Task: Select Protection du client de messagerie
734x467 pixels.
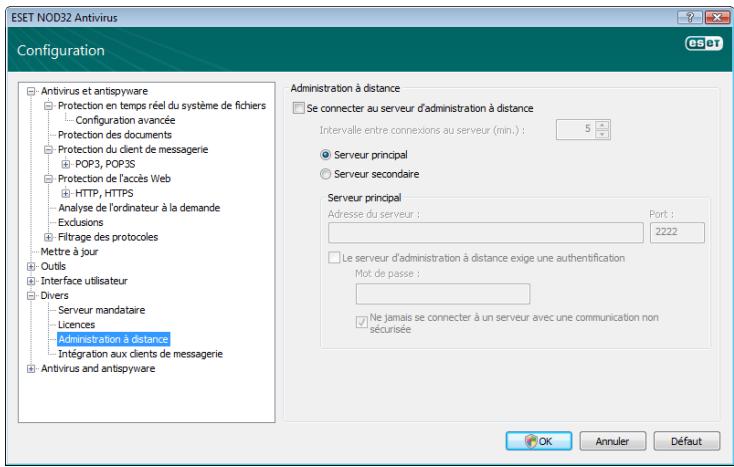Action: 133,150
